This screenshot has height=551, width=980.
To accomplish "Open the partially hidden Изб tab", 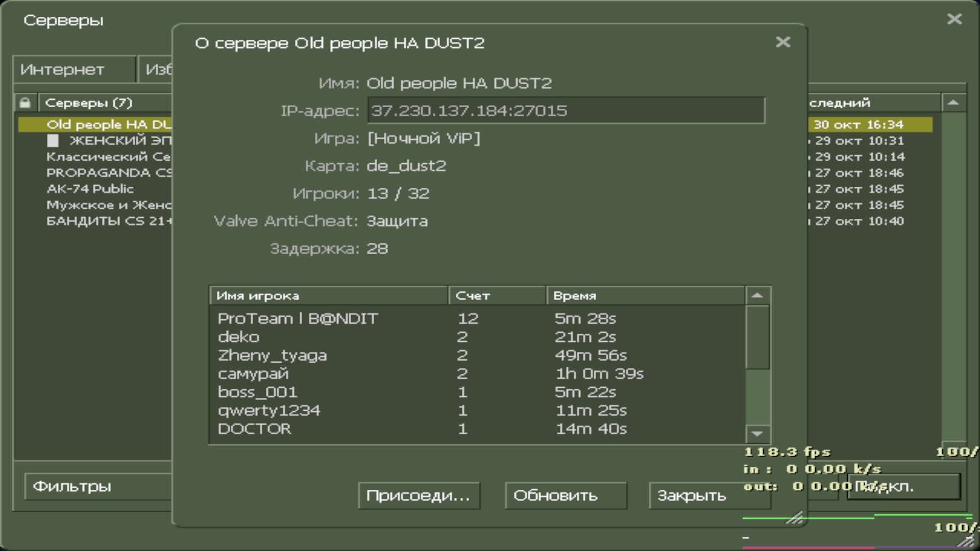I will pos(157,69).
